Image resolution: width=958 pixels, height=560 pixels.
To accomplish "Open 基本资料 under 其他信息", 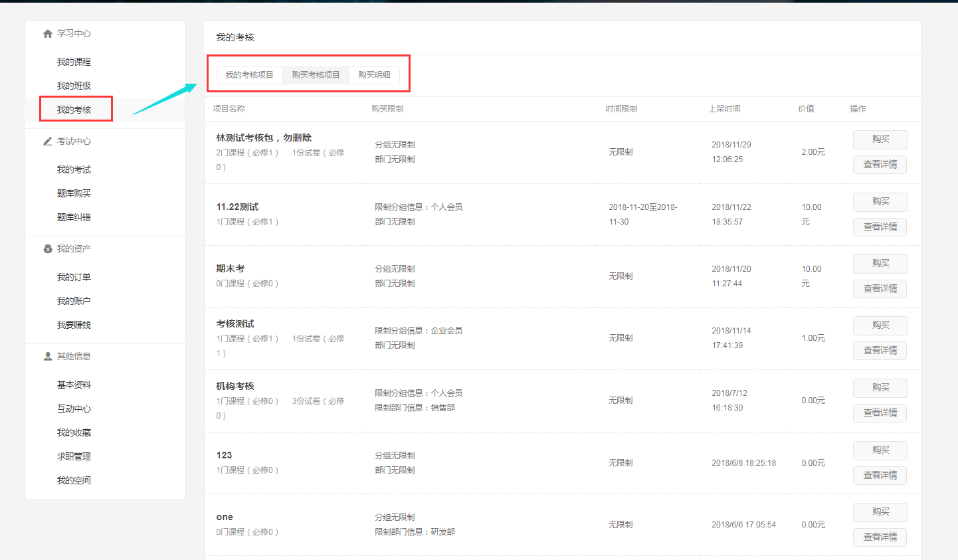I will point(74,385).
